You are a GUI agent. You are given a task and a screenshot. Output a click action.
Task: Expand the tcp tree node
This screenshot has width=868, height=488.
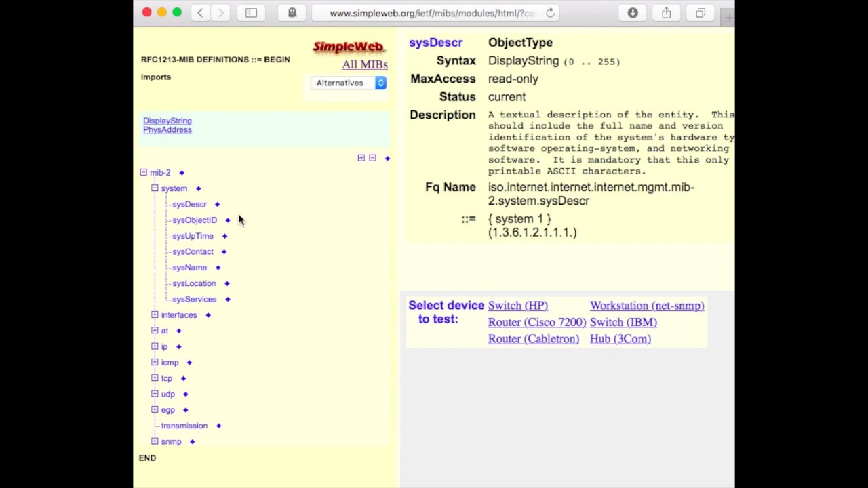click(155, 378)
